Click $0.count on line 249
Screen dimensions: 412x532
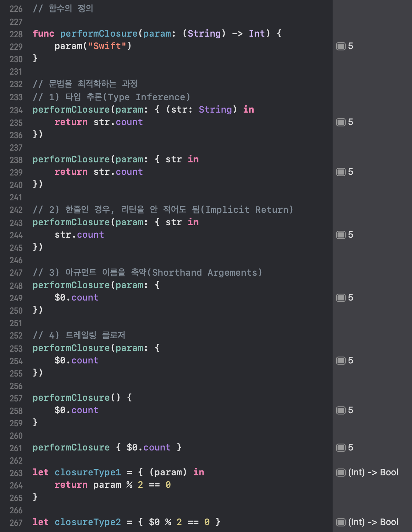point(77,297)
